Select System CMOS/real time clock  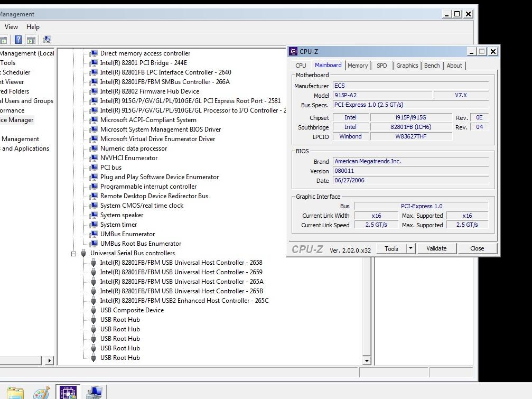click(142, 205)
